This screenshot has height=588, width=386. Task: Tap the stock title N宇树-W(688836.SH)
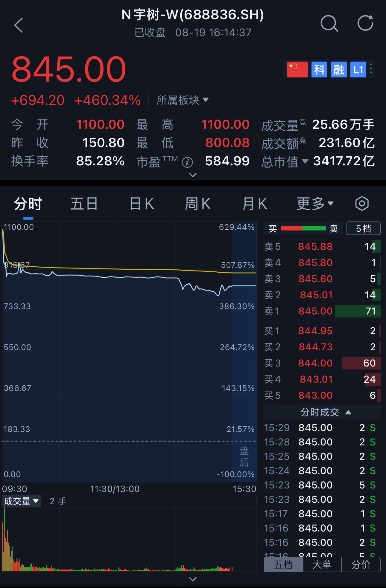point(193,15)
